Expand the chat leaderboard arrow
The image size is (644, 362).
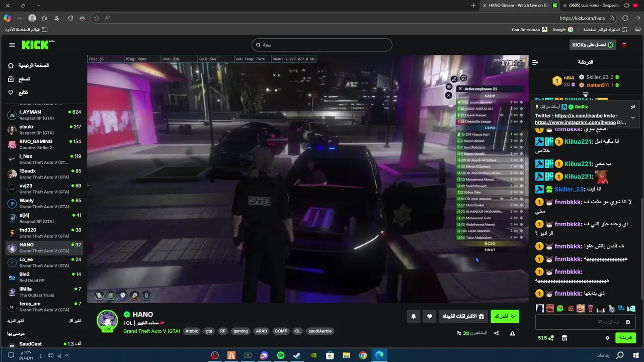click(586, 95)
